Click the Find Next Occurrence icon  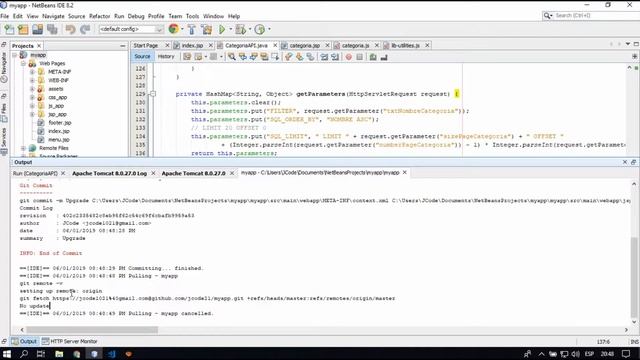tap(253, 57)
